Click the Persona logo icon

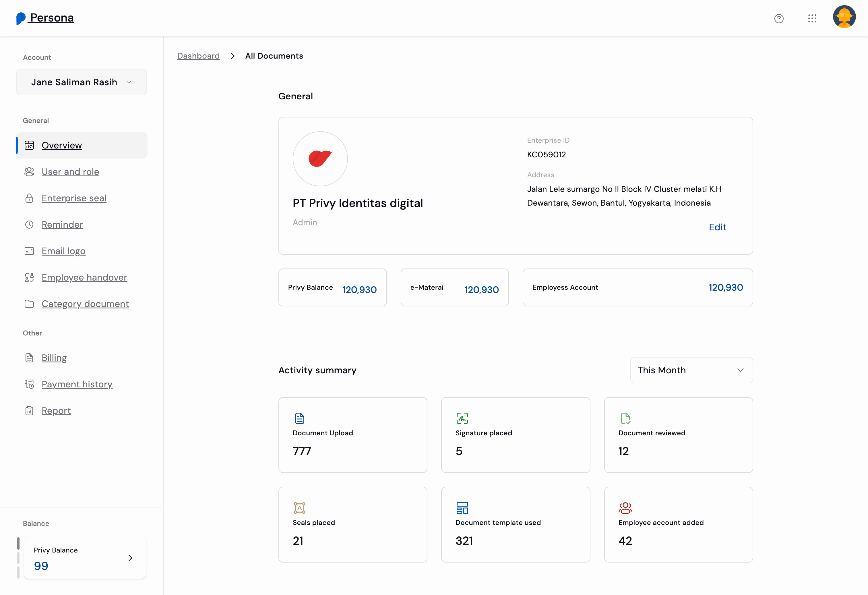[21, 18]
